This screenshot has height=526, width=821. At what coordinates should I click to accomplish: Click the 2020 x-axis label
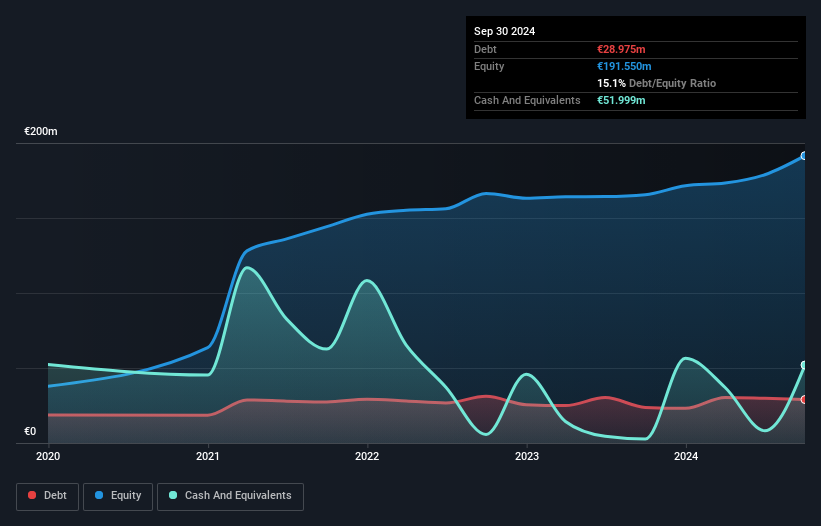click(48, 456)
